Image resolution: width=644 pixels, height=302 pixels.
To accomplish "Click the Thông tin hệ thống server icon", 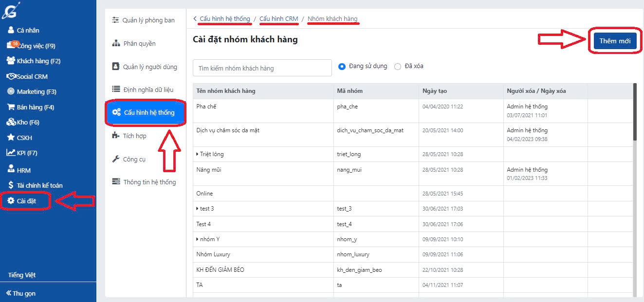I will [x=116, y=182].
